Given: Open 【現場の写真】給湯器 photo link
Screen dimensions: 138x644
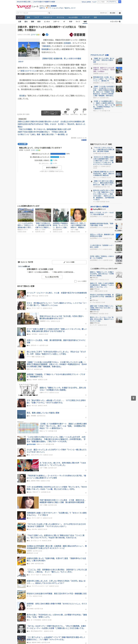Looking at the screenshot, I should tap(61, 58).
